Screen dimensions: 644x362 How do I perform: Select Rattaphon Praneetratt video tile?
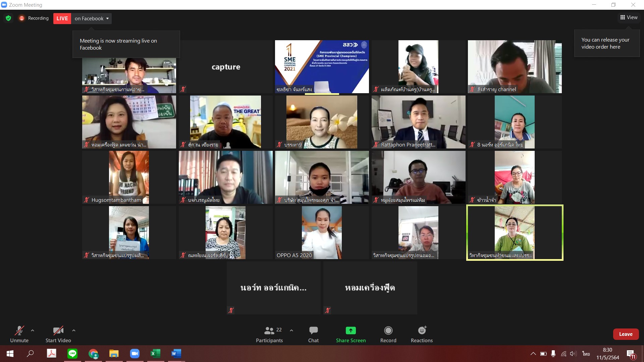[418, 122]
